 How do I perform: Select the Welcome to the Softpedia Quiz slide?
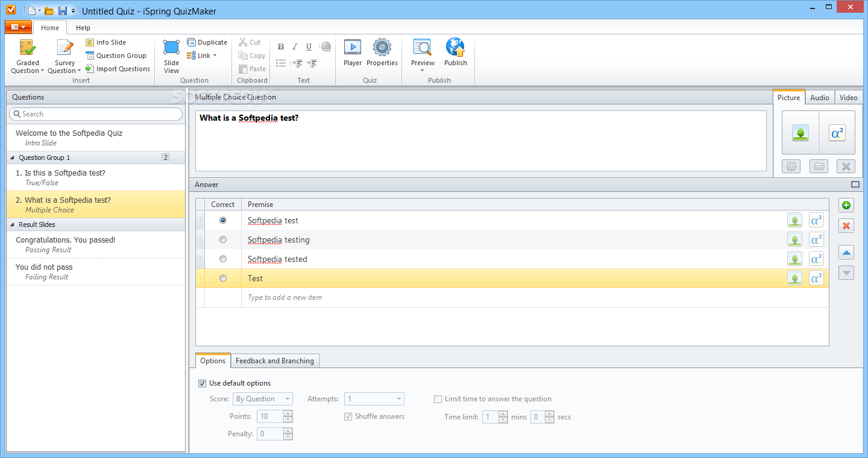pyautogui.click(x=96, y=138)
